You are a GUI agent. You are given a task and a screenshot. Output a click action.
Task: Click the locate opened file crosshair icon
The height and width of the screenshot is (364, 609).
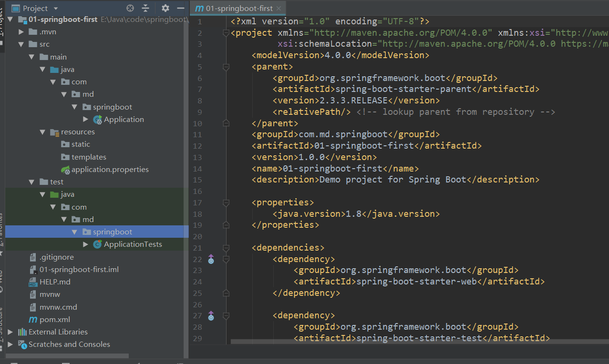coord(130,8)
